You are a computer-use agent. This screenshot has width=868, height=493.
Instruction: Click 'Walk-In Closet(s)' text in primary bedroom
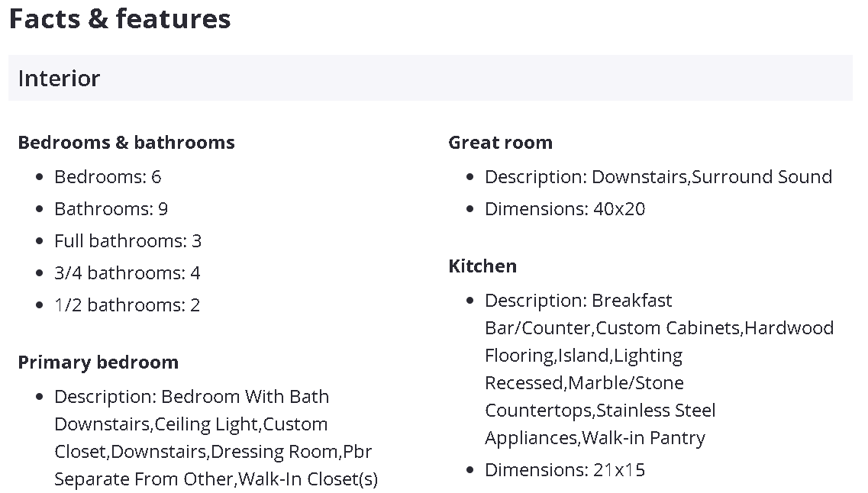click(308, 479)
